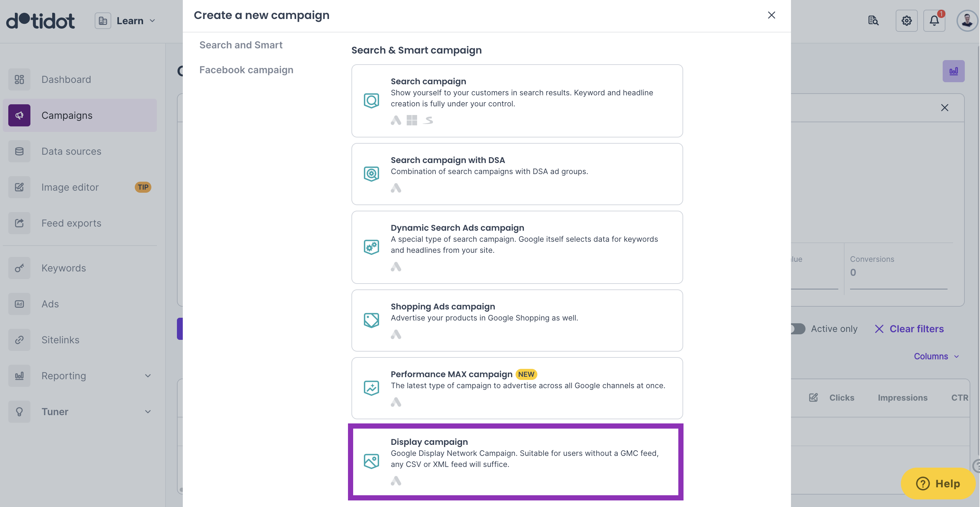Open the Columns dropdown
Viewport: 980px width, 507px height.
pos(936,356)
